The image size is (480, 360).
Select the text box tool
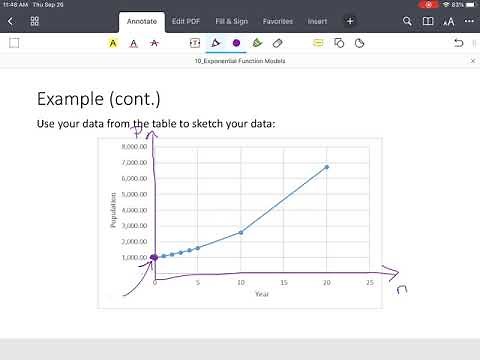tap(195, 43)
